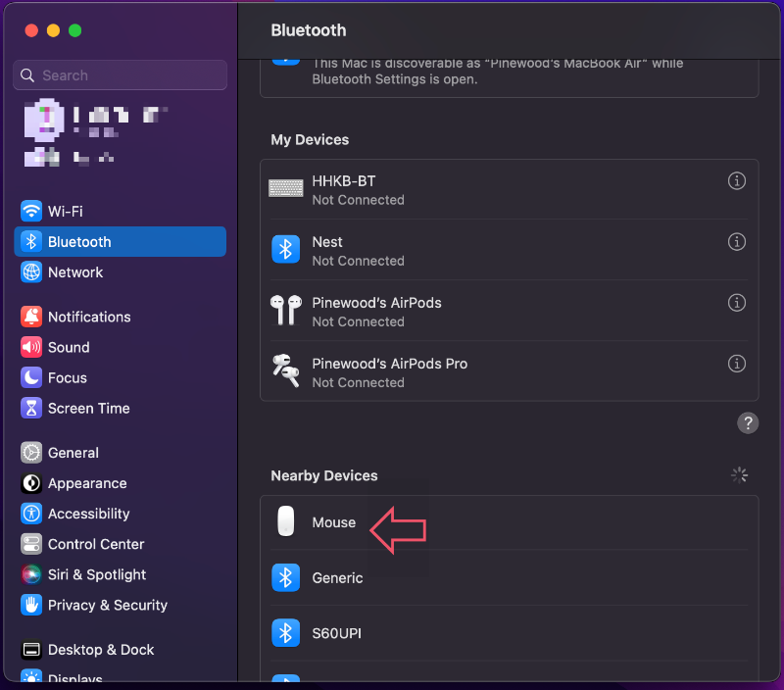The height and width of the screenshot is (690, 784).
Task: Click the General gear icon
Action: [x=31, y=453]
